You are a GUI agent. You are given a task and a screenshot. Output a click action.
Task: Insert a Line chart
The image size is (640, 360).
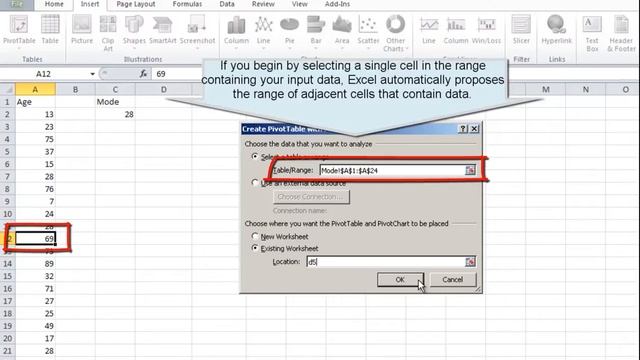point(263,32)
